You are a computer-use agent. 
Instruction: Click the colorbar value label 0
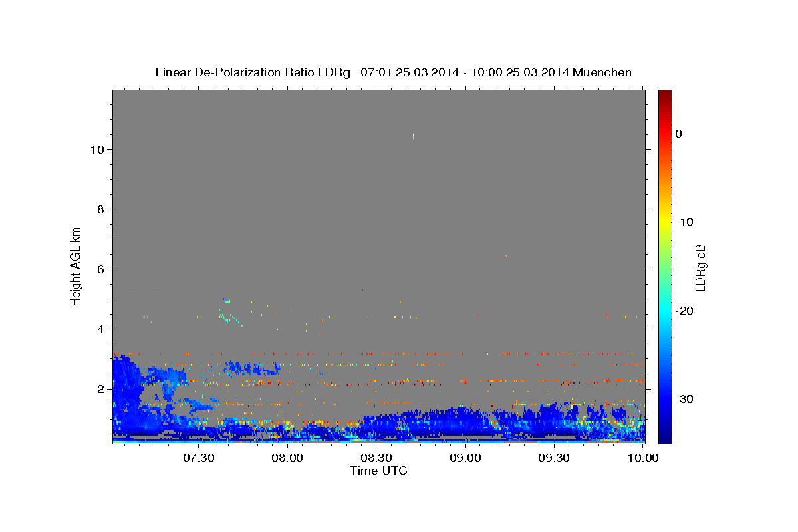tap(679, 134)
